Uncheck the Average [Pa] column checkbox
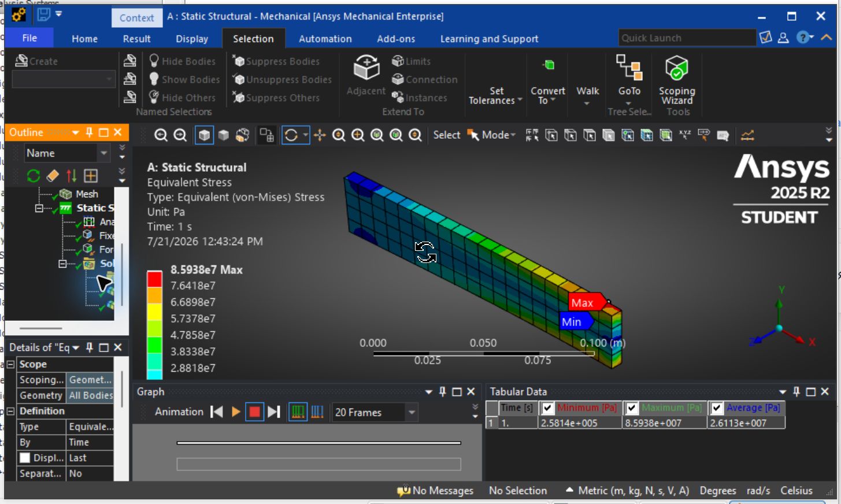This screenshot has width=841, height=504. (x=717, y=408)
